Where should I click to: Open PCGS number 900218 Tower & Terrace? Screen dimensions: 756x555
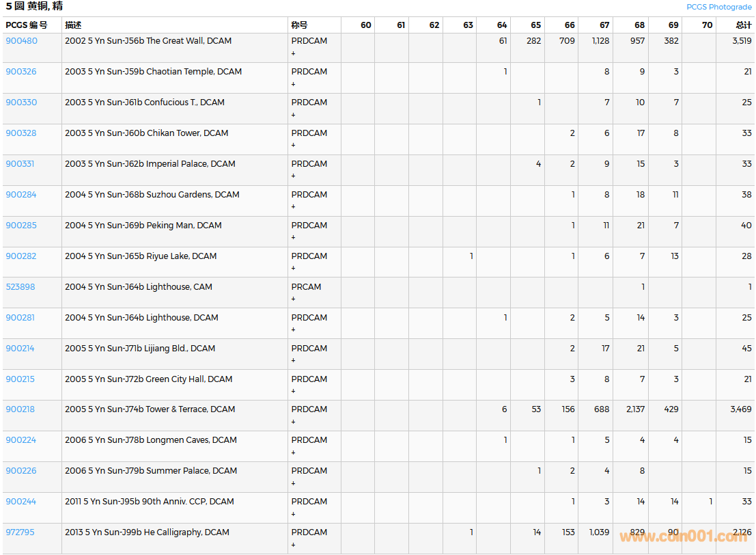(x=20, y=409)
